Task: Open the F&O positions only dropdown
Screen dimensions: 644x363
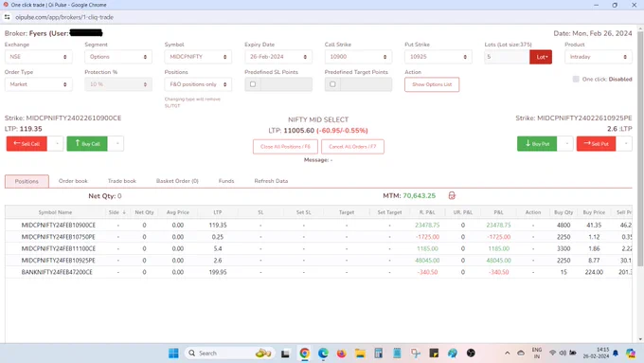Action: tap(198, 84)
